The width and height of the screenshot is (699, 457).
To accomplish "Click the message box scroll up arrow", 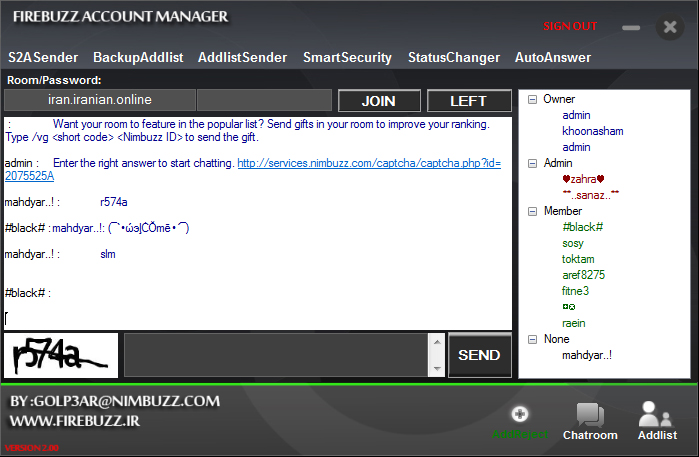I will click(x=437, y=342).
